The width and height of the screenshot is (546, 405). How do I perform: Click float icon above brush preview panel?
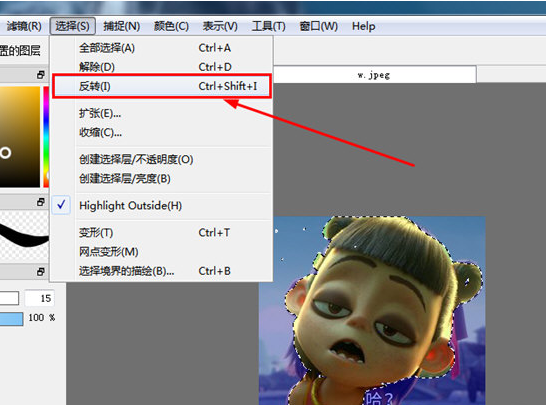click(x=41, y=202)
